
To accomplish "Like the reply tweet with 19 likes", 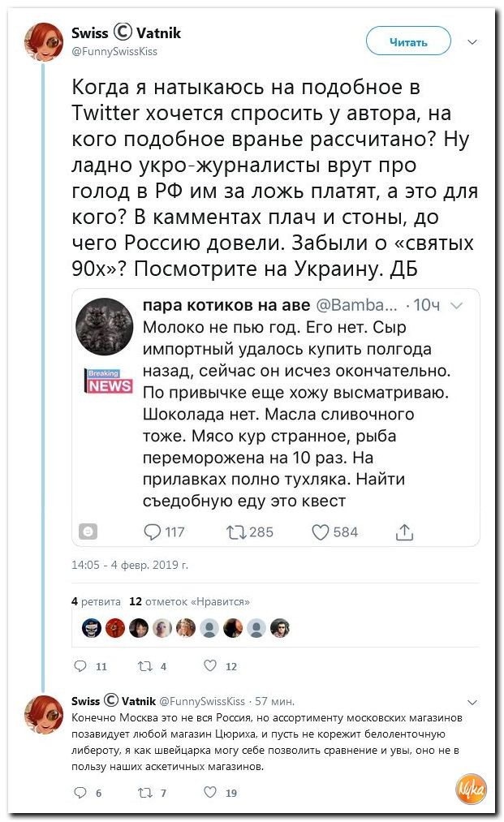I will point(209,792).
